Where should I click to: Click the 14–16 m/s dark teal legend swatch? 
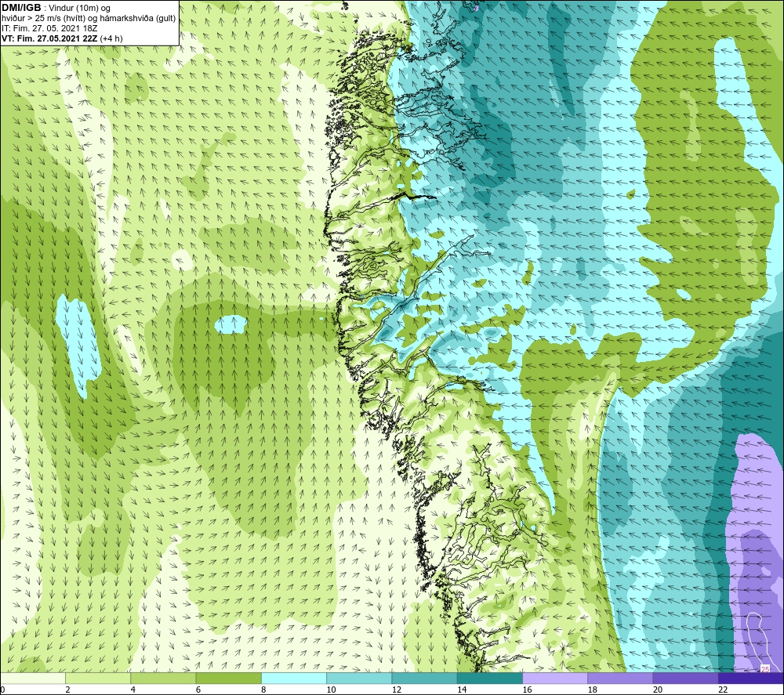click(x=490, y=678)
